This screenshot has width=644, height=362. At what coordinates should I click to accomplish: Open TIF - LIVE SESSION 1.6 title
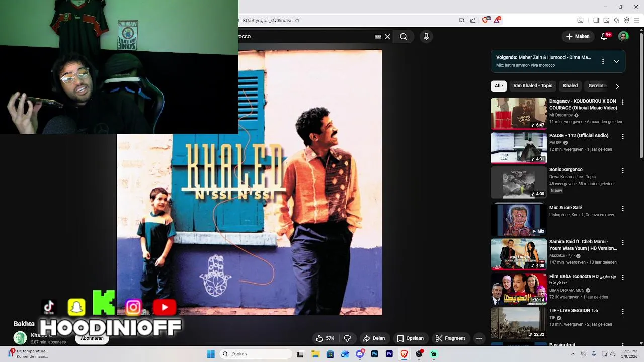tap(574, 311)
